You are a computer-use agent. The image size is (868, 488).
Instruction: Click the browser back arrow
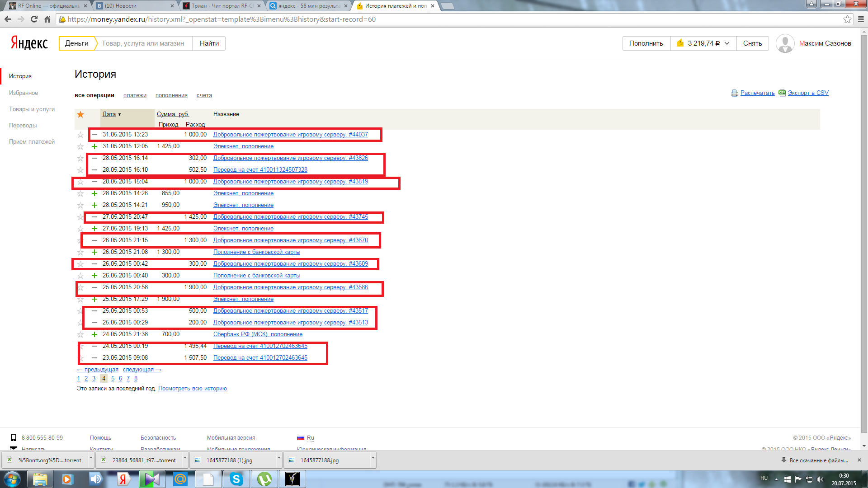[x=8, y=19]
